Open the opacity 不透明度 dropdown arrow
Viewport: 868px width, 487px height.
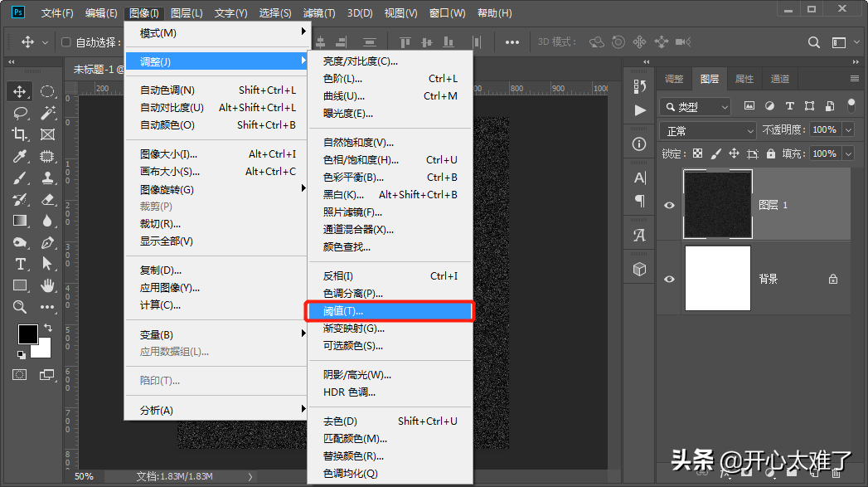[849, 129]
